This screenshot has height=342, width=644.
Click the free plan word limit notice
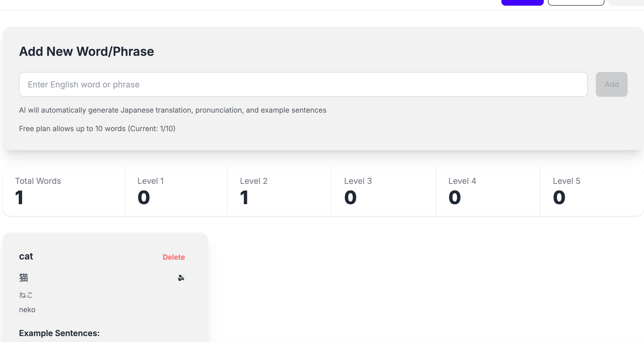(97, 129)
